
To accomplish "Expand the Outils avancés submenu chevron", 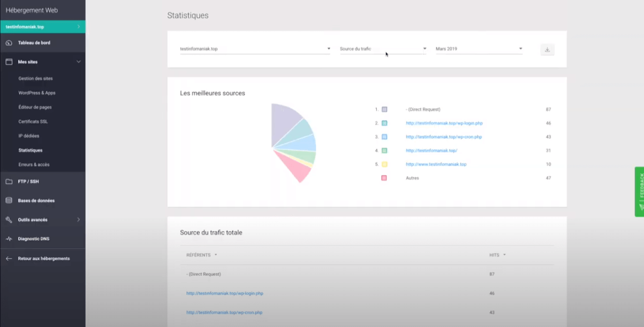I will pyautogui.click(x=79, y=220).
